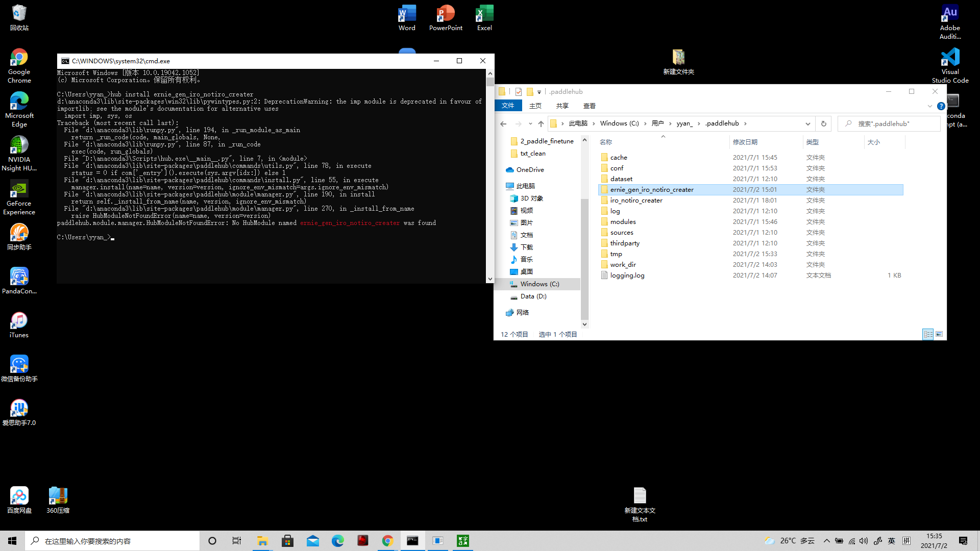The height and width of the screenshot is (551, 980).
Task: Expand the ribbon disclosure chevron
Action: pyautogui.click(x=930, y=106)
